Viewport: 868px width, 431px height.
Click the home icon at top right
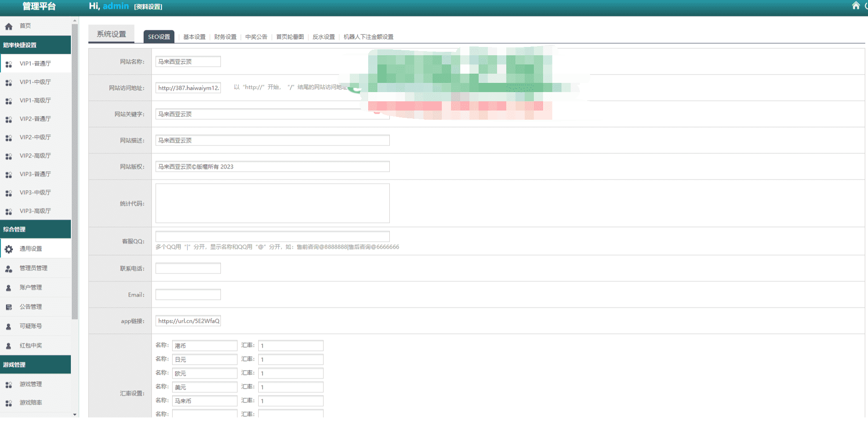(x=856, y=6)
